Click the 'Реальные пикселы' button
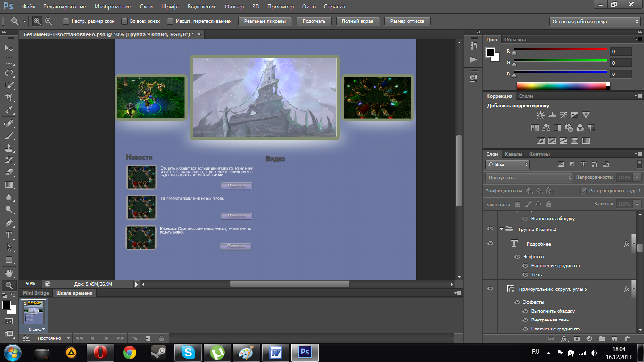This screenshot has height=362, width=644. tap(265, 21)
